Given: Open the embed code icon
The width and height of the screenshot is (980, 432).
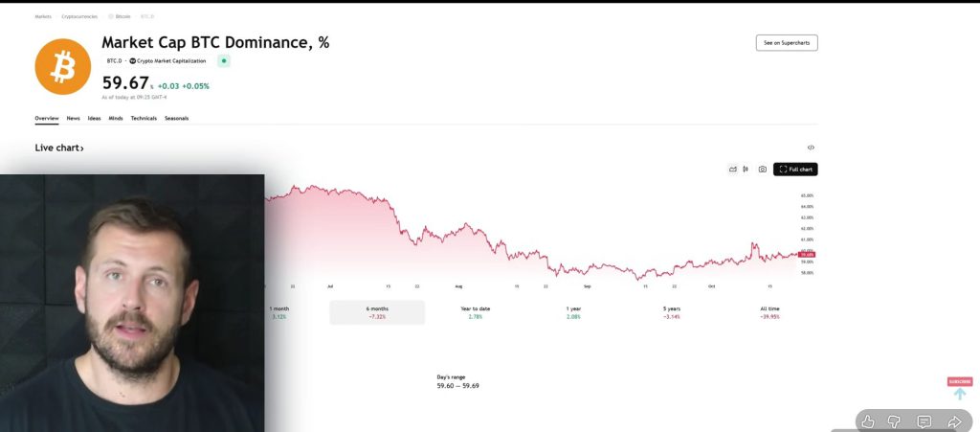Looking at the screenshot, I should click(811, 148).
